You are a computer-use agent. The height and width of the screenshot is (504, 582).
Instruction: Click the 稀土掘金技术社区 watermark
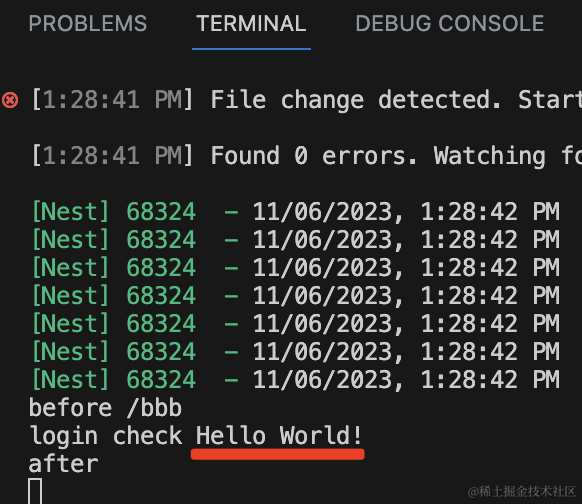(521, 491)
